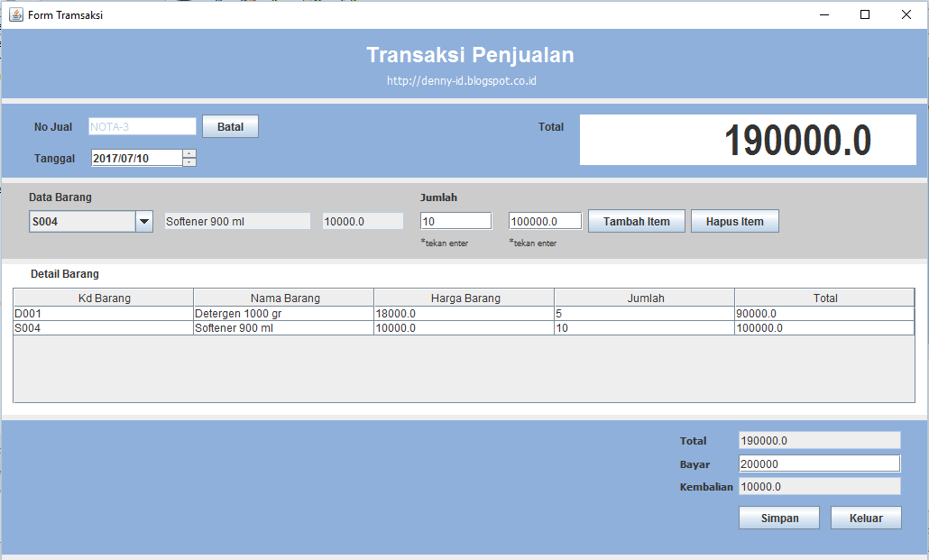This screenshot has height=560, width=929.
Task: Click the Simpan button
Action: click(778, 518)
